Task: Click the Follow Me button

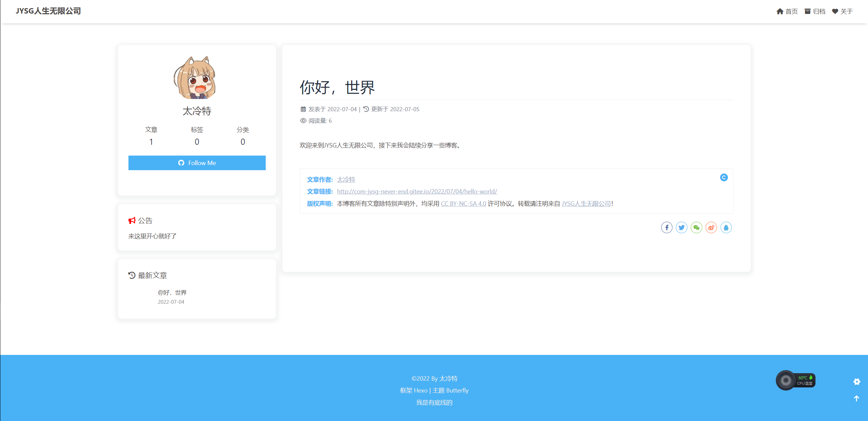Action: click(197, 163)
